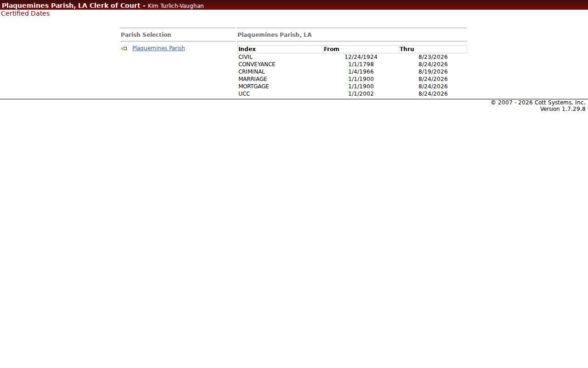Click the CONVEYANCE from date 1/1/1798
The height and width of the screenshot is (368, 588).
tap(361, 64)
